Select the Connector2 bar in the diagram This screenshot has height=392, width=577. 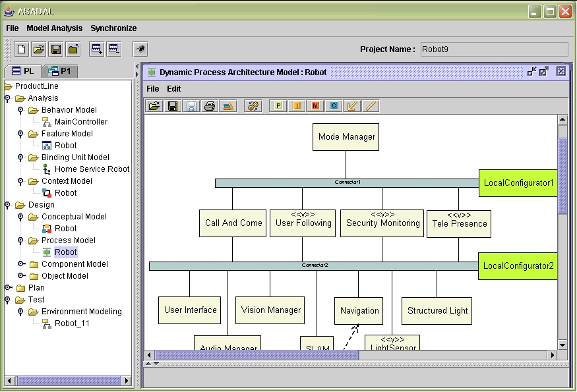(313, 266)
